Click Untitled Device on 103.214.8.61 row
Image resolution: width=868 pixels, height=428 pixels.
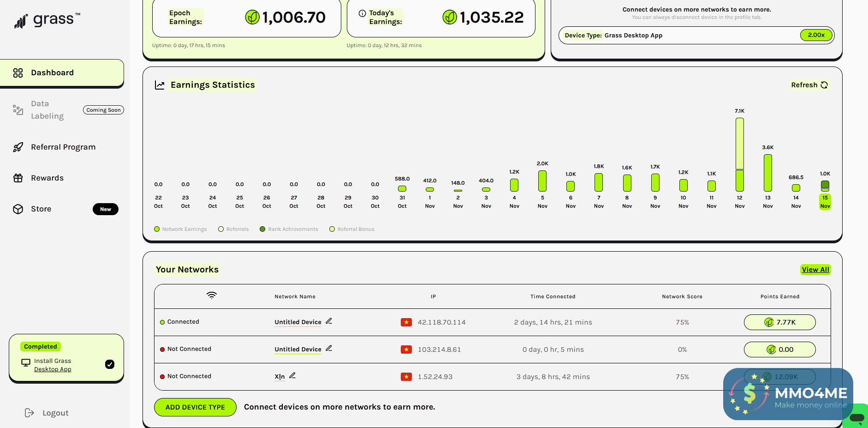click(x=298, y=350)
